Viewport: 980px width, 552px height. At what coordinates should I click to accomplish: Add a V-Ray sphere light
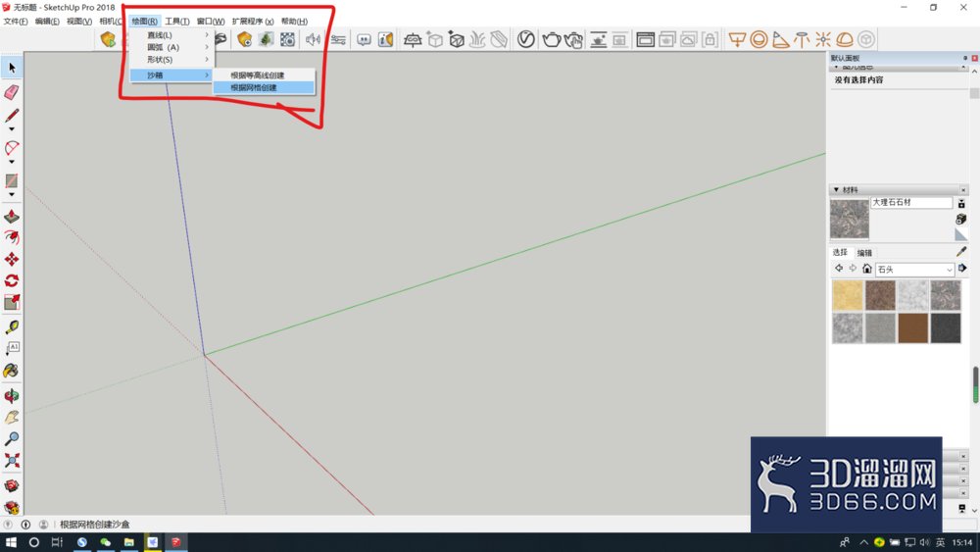coord(759,40)
